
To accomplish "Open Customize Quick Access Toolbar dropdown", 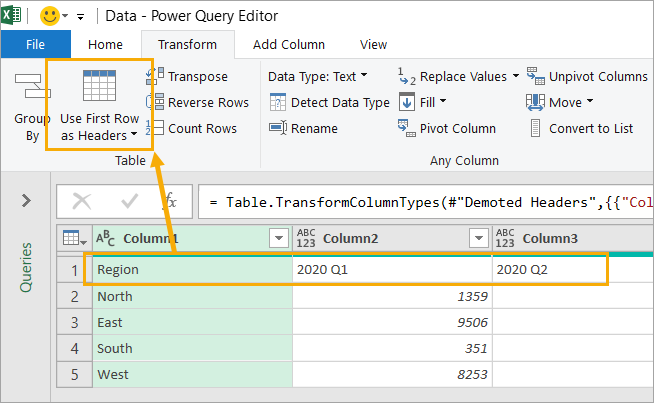I will pyautogui.click(x=80, y=17).
